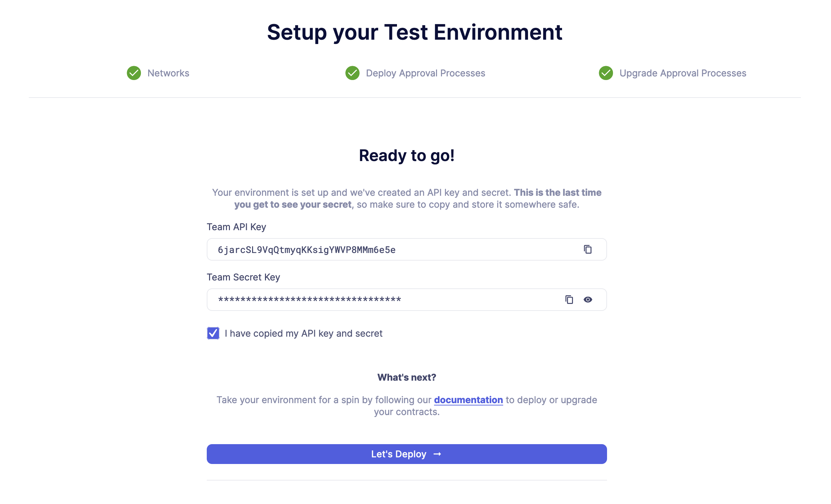Switch to Upgrade Approval Processes step
Image resolution: width=831 pixels, height=504 pixels.
[682, 73]
